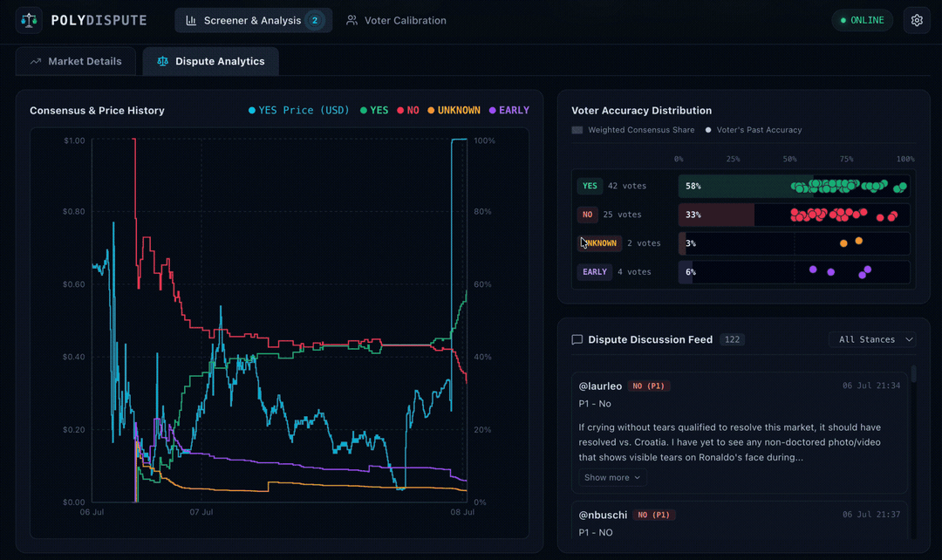Toggle Weighted Consensus Share legend item
942x560 pixels.
coord(633,130)
